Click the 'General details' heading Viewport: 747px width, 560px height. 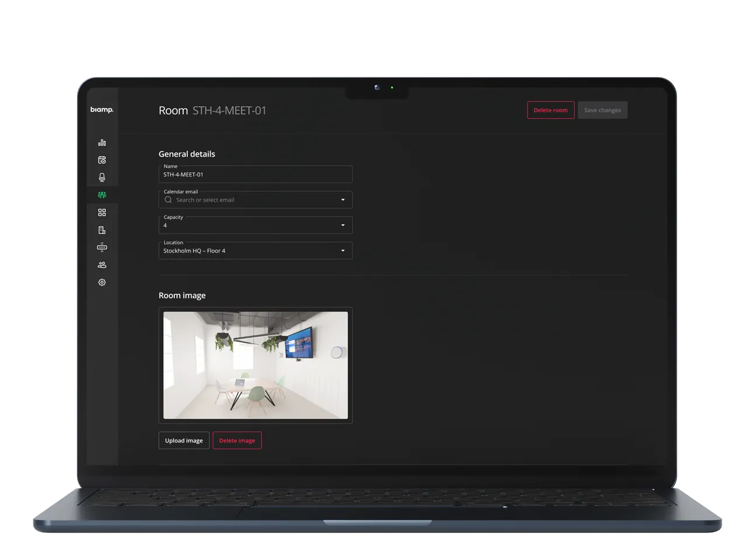tap(187, 154)
